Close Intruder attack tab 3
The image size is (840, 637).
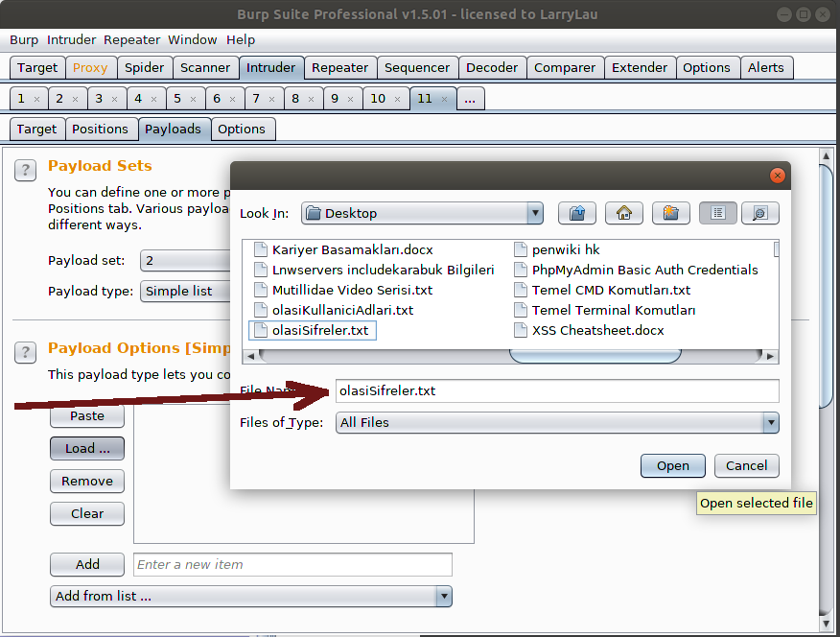[115, 99]
